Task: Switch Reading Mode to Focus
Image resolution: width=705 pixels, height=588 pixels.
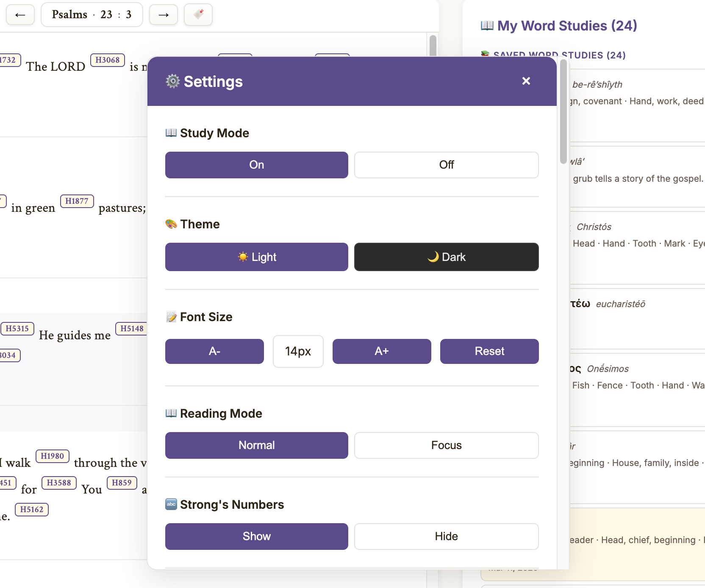Action: (x=446, y=445)
